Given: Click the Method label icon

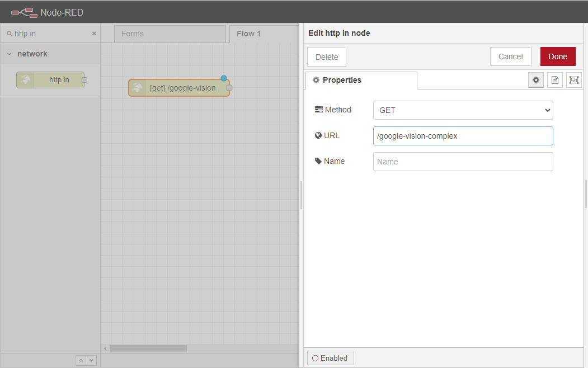Looking at the screenshot, I should [318, 110].
